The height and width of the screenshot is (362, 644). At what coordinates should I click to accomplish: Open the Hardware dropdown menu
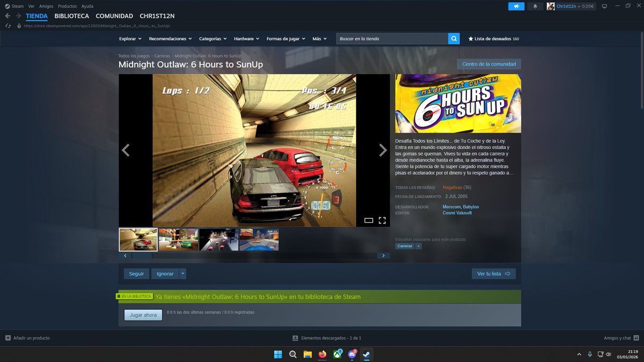pyautogui.click(x=247, y=39)
